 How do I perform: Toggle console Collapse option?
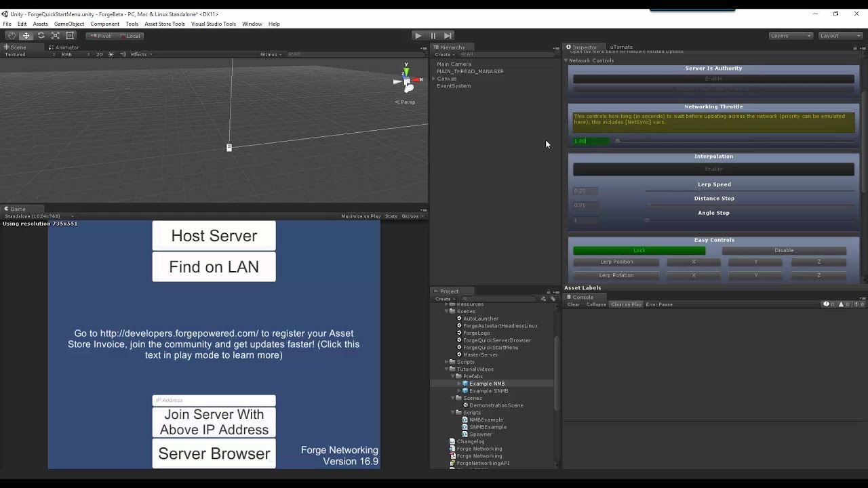tap(596, 304)
